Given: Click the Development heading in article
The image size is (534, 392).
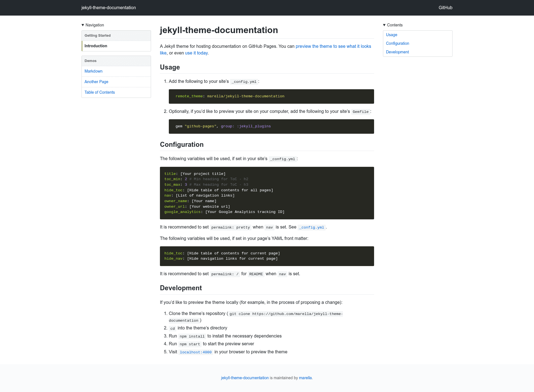Looking at the screenshot, I should coord(181,288).
